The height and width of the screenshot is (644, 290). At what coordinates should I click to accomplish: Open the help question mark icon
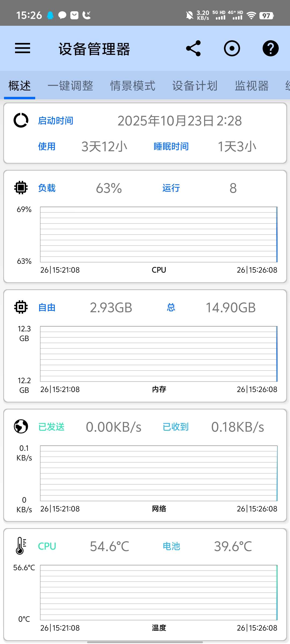(270, 48)
